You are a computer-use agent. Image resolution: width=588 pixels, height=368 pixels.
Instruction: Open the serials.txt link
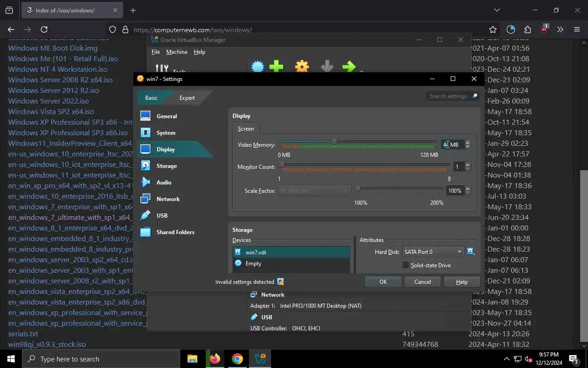(23, 333)
